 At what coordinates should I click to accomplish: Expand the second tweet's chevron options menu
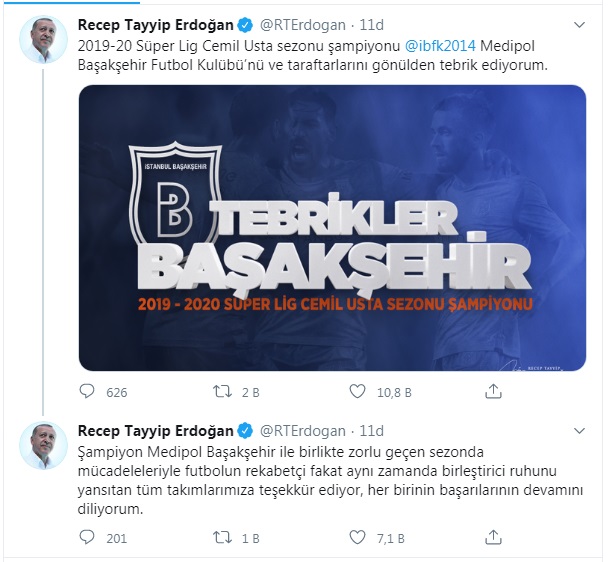point(579,431)
